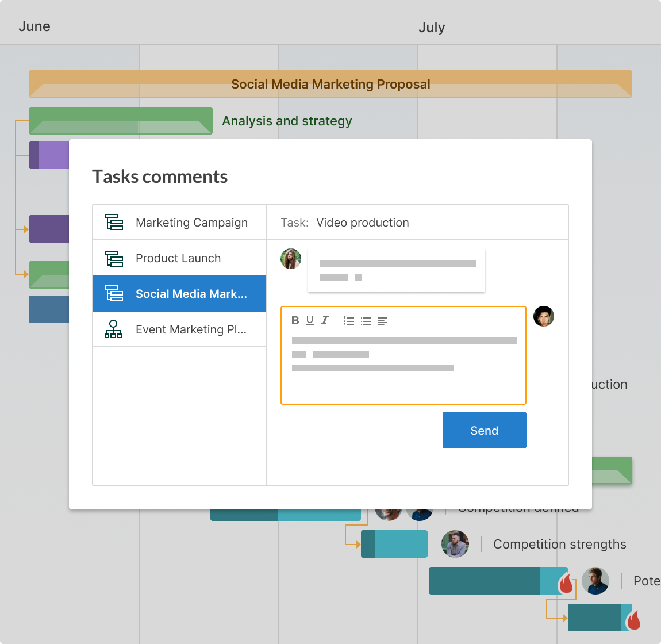The height and width of the screenshot is (644, 661).
Task: Send the comment
Action: pos(485,430)
